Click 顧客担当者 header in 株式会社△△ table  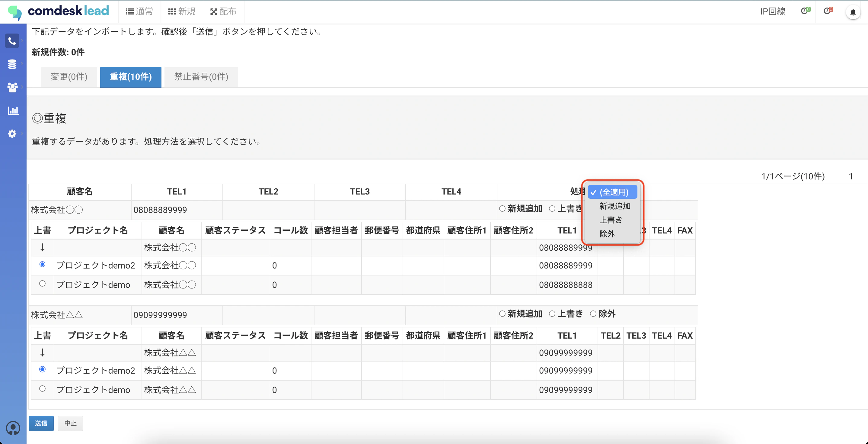(336, 336)
